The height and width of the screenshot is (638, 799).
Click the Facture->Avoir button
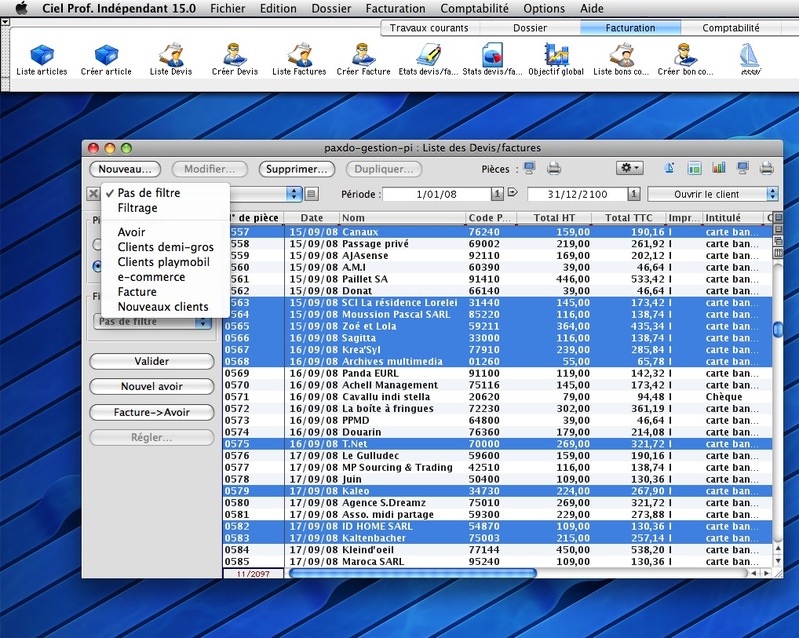(x=152, y=412)
